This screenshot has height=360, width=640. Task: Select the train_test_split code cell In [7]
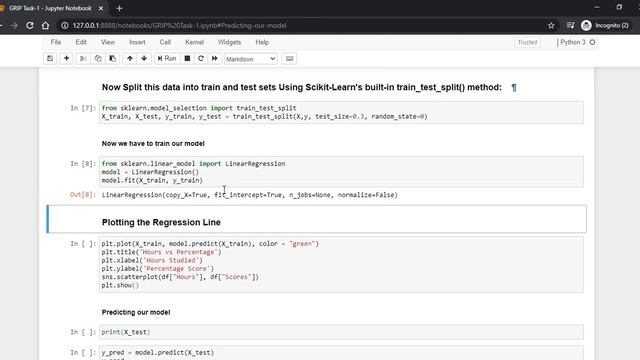pos(341,112)
